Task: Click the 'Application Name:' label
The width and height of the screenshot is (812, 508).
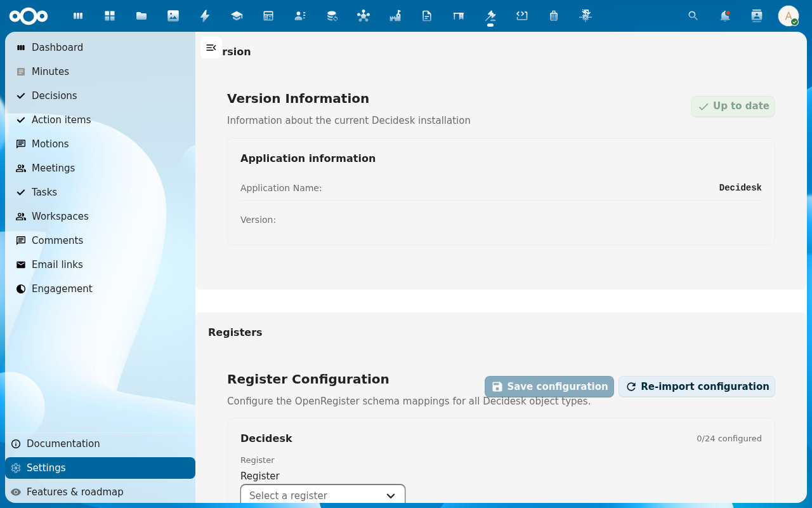Action: pyautogui.click(x=281, y=188)
